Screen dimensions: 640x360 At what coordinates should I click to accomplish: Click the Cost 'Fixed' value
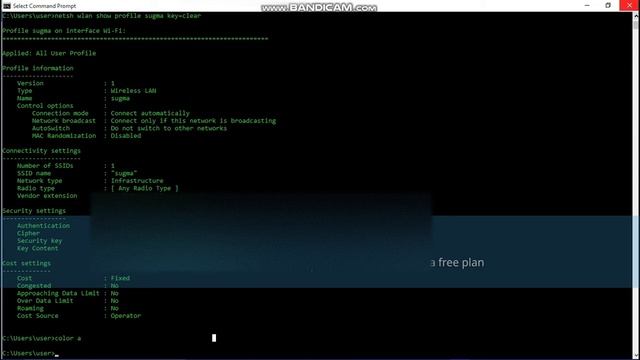120,278
